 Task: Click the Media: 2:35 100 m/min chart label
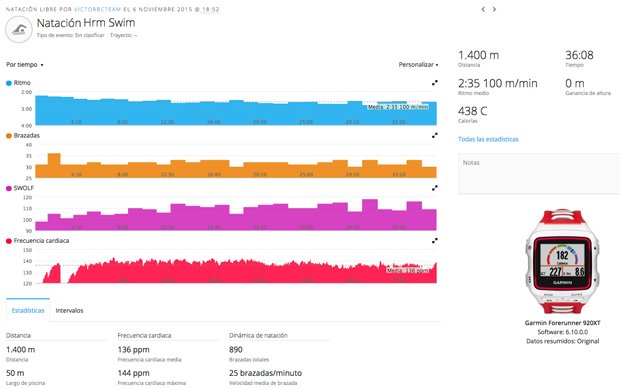398,107
